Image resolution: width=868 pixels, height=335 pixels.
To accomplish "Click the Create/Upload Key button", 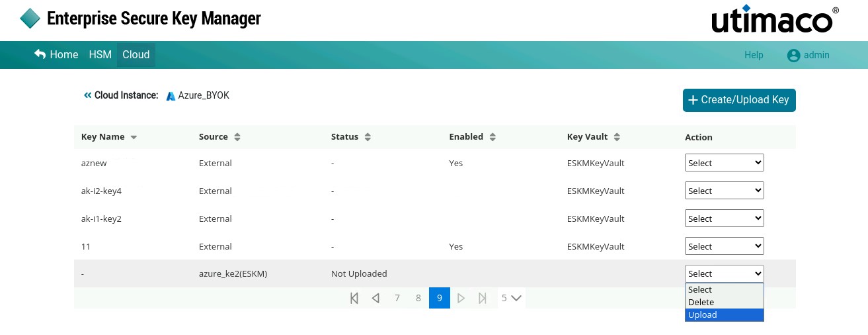I will pyautogui.click(x=739, y=100).
